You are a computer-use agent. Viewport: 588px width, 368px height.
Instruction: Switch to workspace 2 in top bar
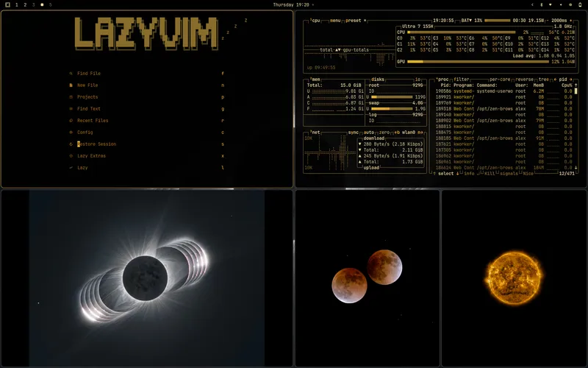[x=25, y=5]
